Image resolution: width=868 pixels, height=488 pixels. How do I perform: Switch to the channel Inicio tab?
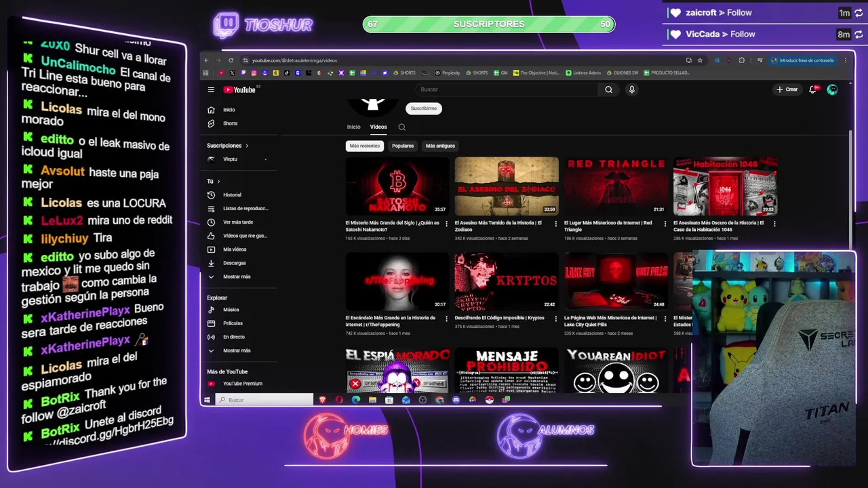(354, 127)
